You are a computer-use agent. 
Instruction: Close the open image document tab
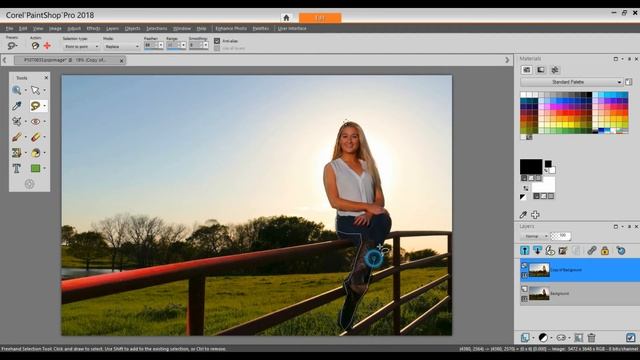pyautogui.click(x=122, y=60)
